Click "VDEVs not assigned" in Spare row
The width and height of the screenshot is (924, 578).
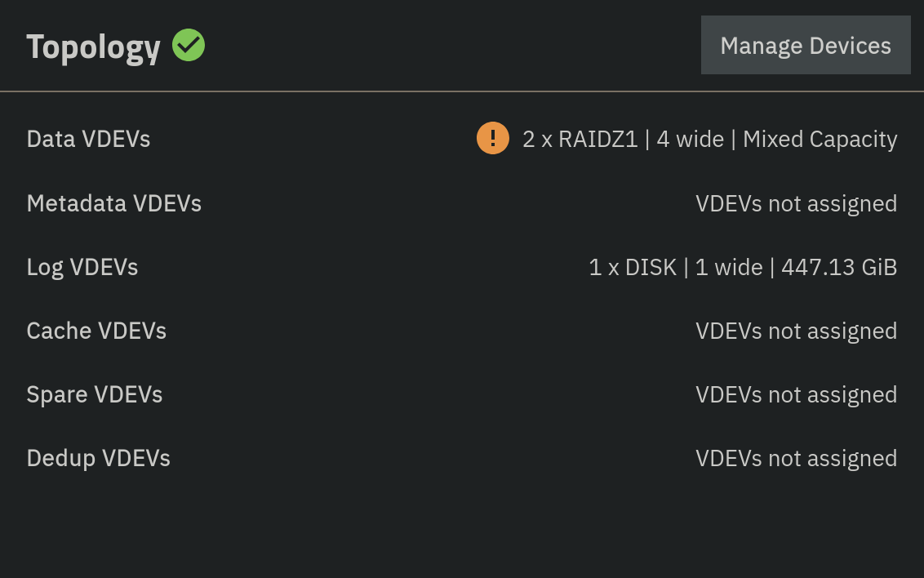pos(796,393)
